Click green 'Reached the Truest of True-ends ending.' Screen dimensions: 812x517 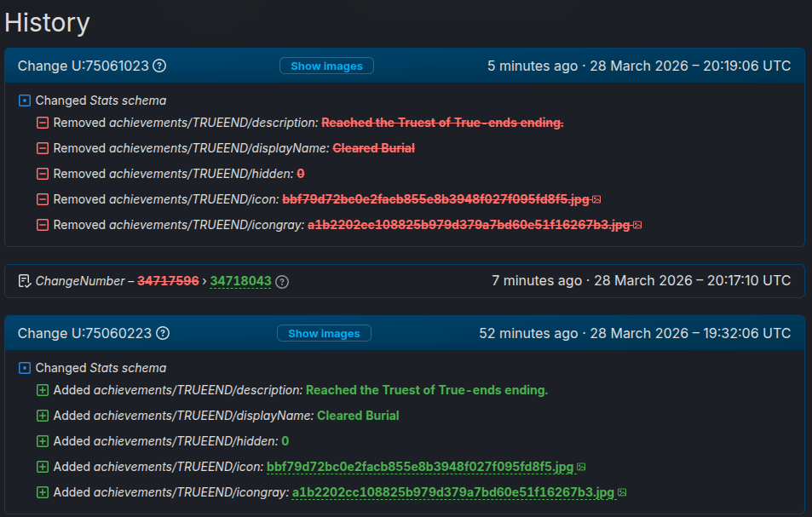tap(427, 390)
